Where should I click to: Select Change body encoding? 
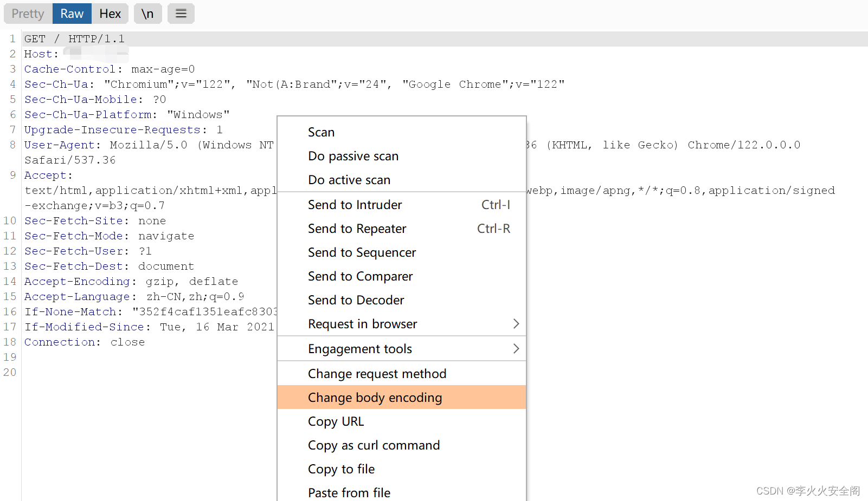(402, 398)
